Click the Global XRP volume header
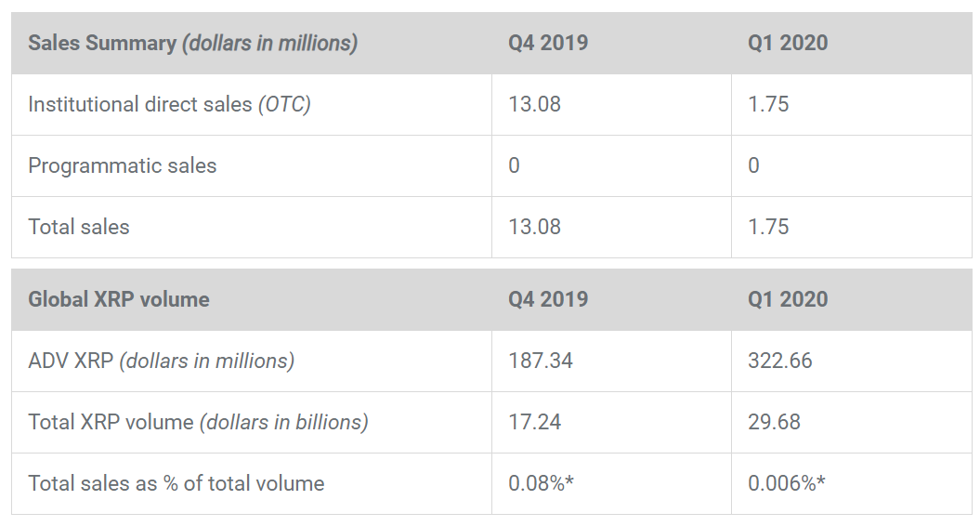The width and height of the screenshot is (980, 526). pyautogui.click(x=119, y=299)
